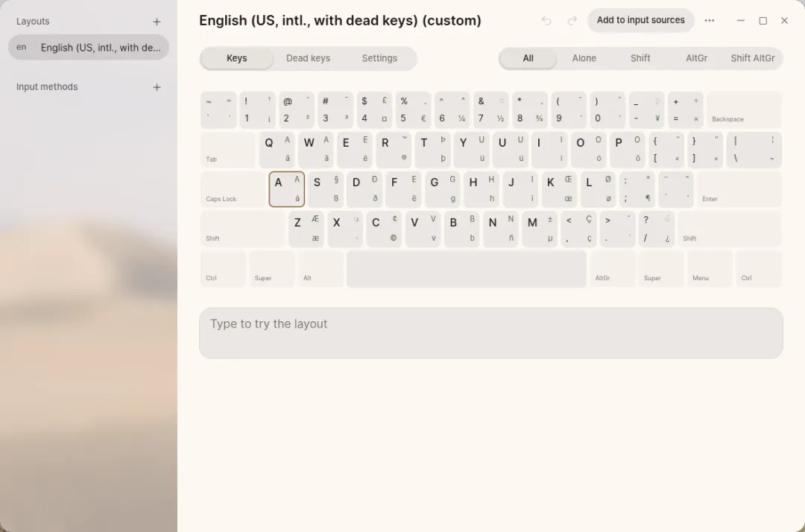The height and width of the screenshot is (532, 805).
Task: Select the P key
Action: 628,149
